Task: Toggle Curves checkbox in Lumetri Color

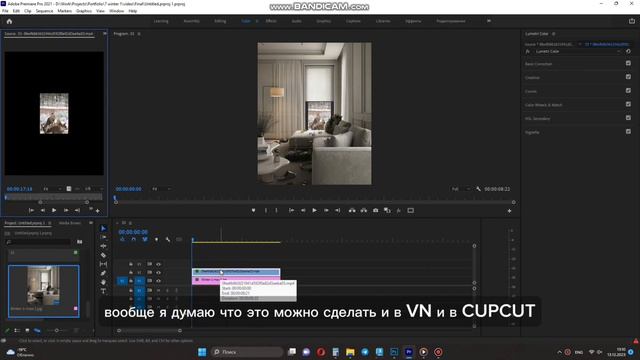Action: pos(628,91)
